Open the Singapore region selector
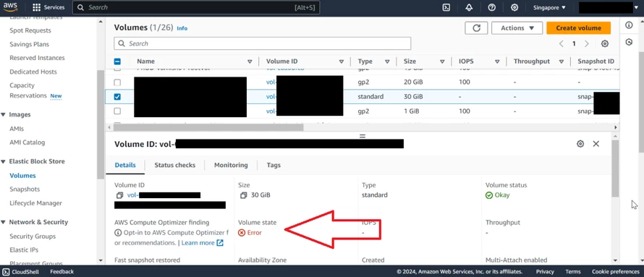 [x=549, y=7]
